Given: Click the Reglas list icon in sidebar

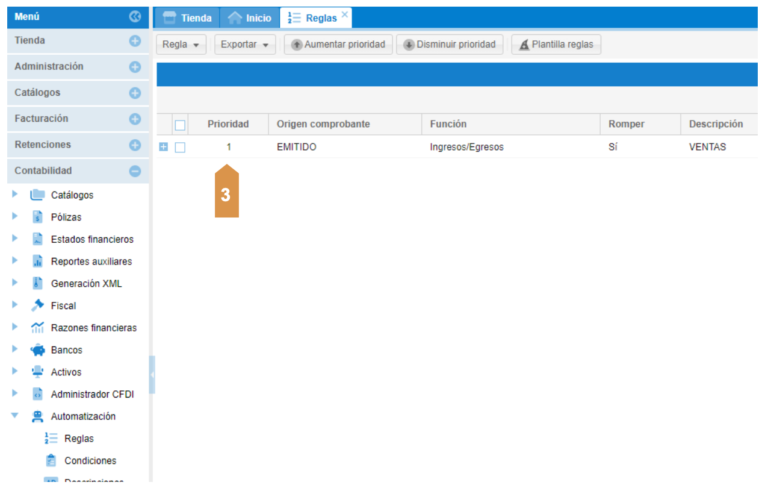Looking at the screenshot, I should [x=51, y=438].
